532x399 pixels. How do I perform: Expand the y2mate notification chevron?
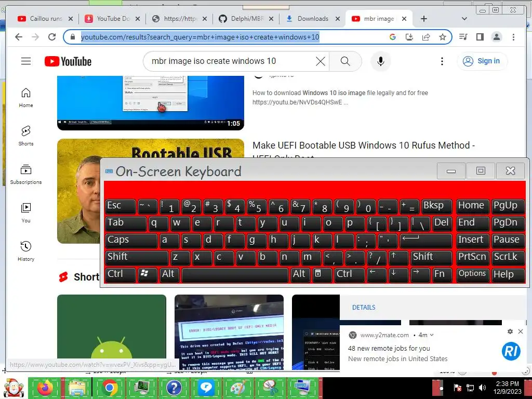432,335
